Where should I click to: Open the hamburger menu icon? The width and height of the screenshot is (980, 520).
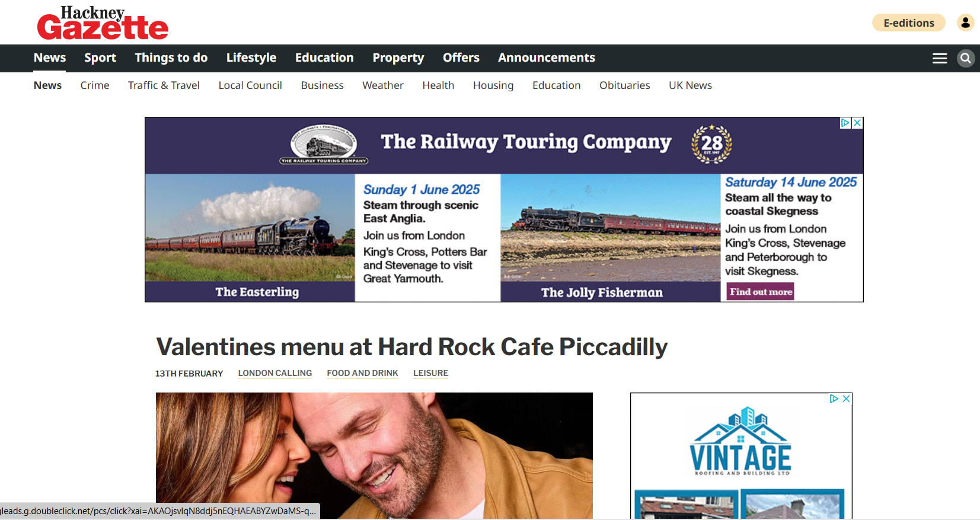[x=940, y=58]
